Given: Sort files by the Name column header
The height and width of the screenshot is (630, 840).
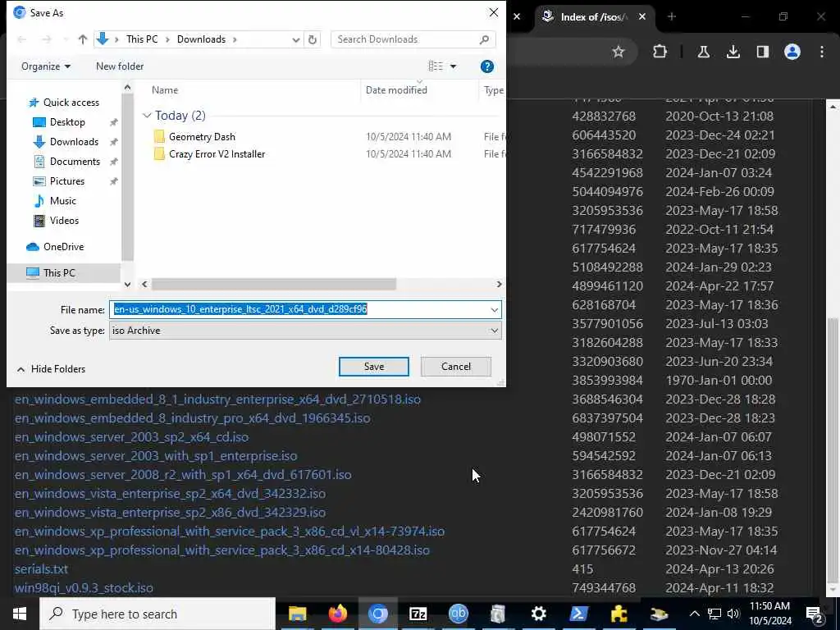Looking at the screenshot, I should click(164, 90).
